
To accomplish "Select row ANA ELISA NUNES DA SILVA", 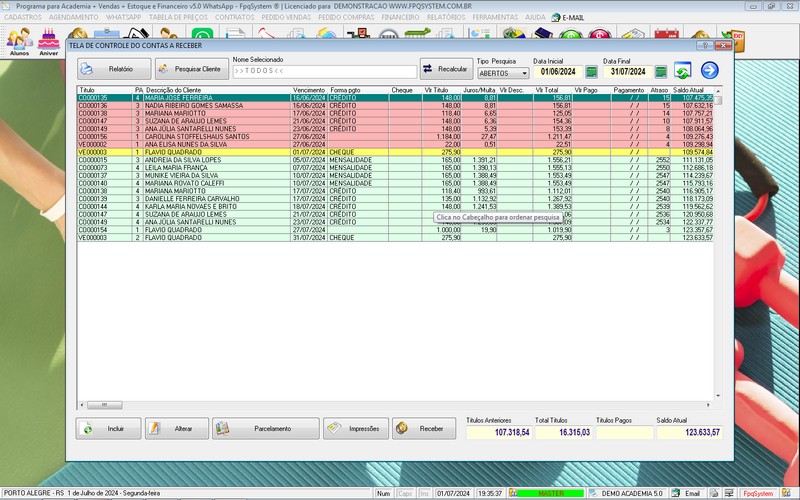I will (x=395, y=144).
